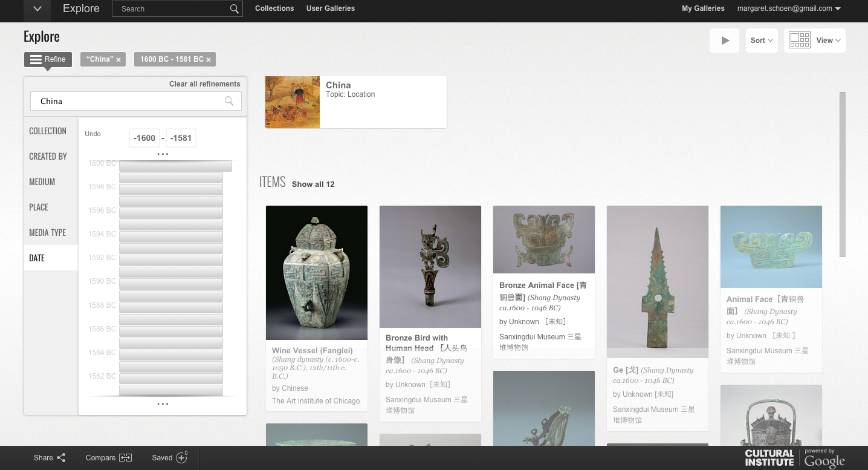Select the COLLECTION refinement tab
This screenshot has height=470, width=868.
click(51, 131)
